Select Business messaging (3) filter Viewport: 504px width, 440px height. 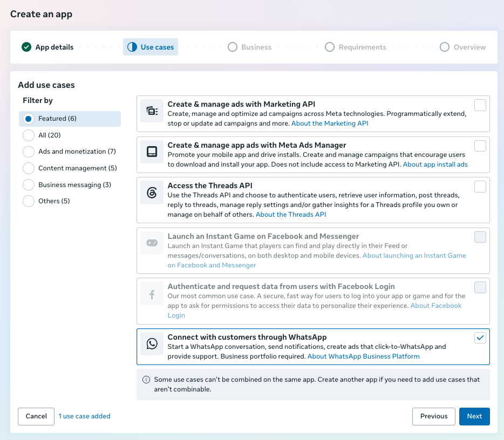pyautogui.click(x=29, y=184)
